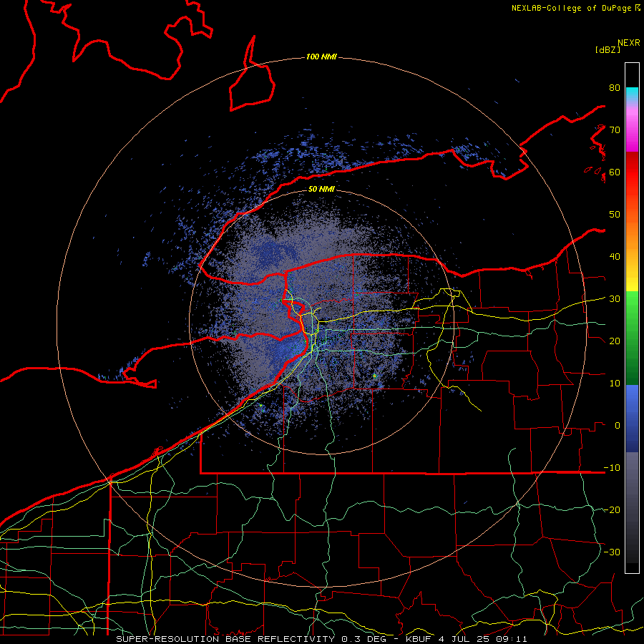Viewport: 644px width, 644px height.
Task: Click the 60 dBZ scale value
Action: tap(615, 172)
